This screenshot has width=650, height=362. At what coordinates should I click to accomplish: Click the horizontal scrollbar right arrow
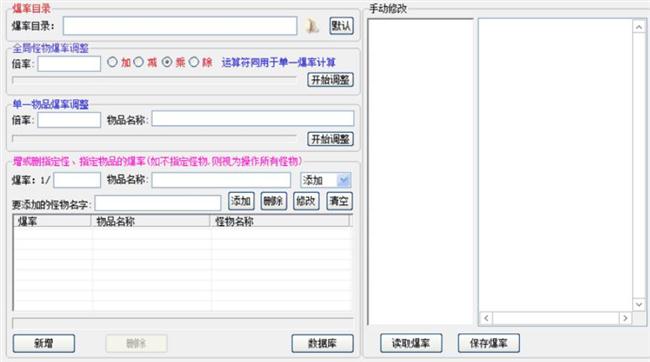(625, 318)
